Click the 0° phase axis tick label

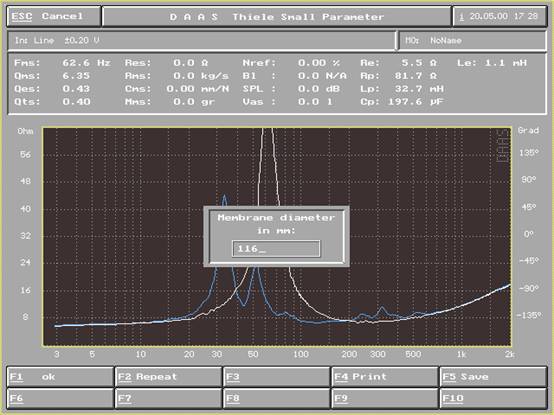point(529,234)
